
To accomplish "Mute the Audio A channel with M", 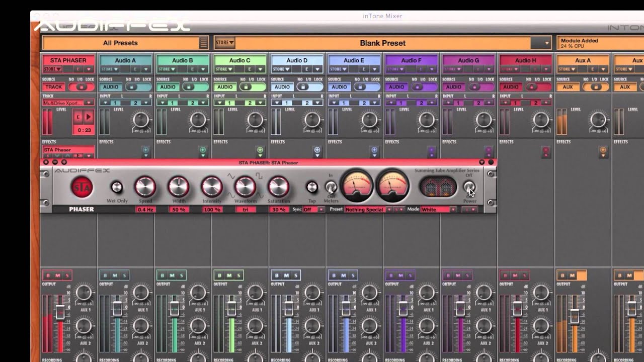I will tap(115, 276).
